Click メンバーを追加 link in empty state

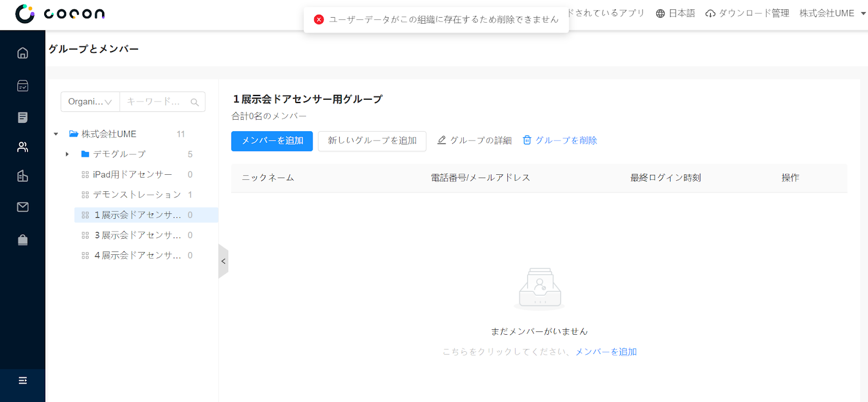point(606,352)
